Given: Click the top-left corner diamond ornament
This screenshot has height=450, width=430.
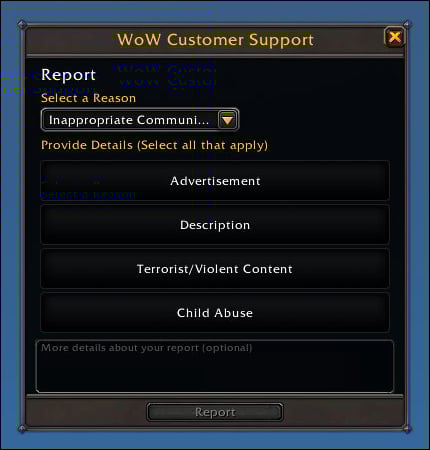Looking at the screenshot, I should pyautogui.click(x=22, y=24).
